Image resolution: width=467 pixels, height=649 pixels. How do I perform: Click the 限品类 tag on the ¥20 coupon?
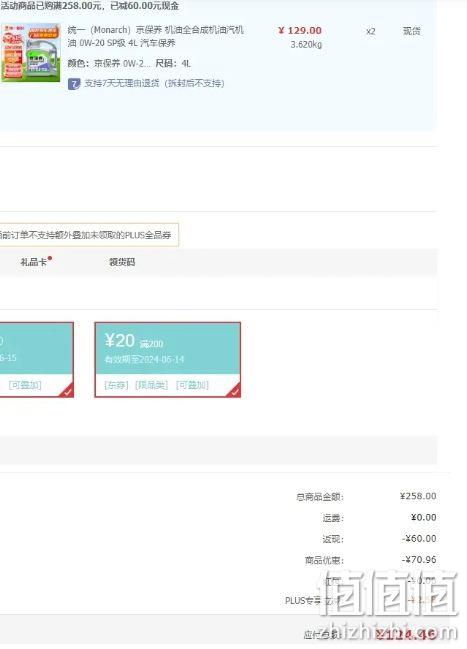click(x=152, y=385)
